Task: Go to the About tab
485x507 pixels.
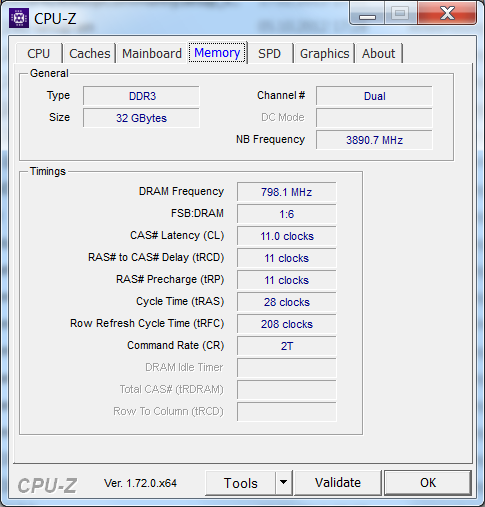Action: click(379, 53)
